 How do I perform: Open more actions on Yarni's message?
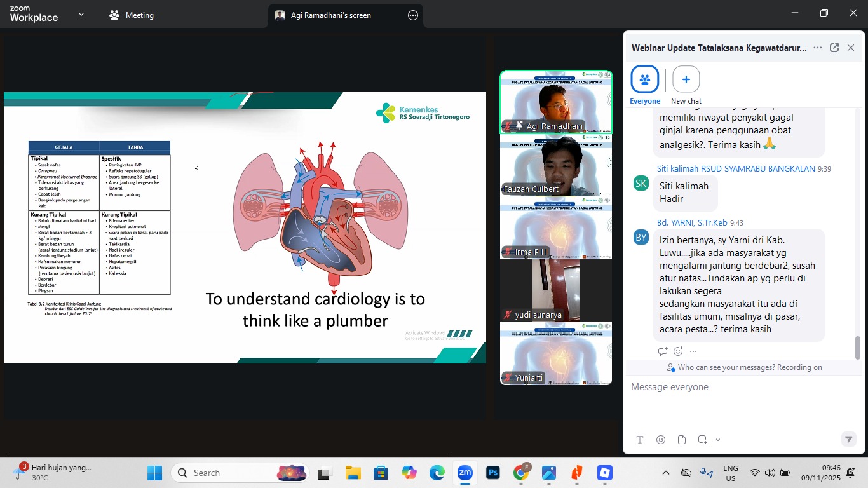(693, 351)
